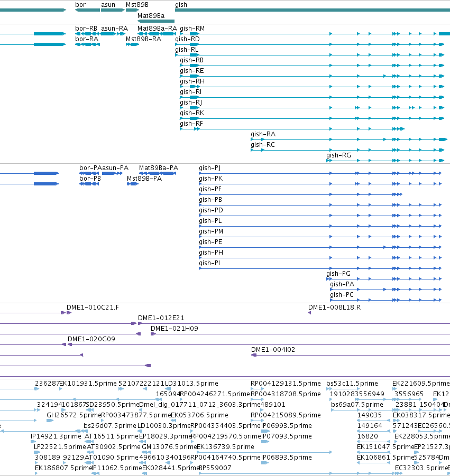The image size is (450, 476).
Task: Click EST label bs69a07.5prime
Action: (x=357, y=405)
